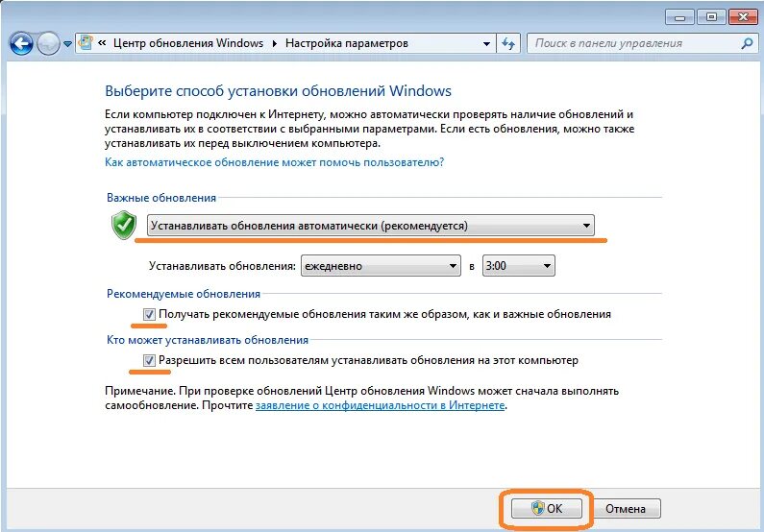Open заявление о конфиденциальности в Интернете link
The image size is (764, 532).
click(x=380, y=405)
